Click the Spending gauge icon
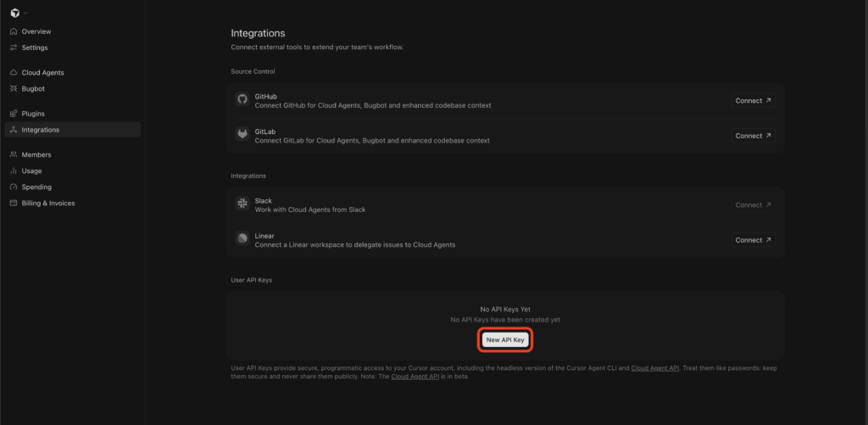The height and width of the screenshot is (425, 868). pos(14,187)
